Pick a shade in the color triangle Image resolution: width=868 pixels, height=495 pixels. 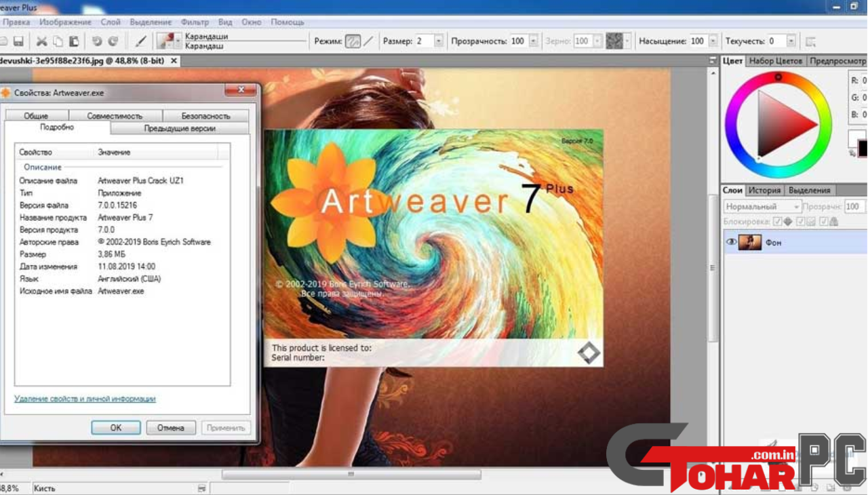tap(778, 124)
